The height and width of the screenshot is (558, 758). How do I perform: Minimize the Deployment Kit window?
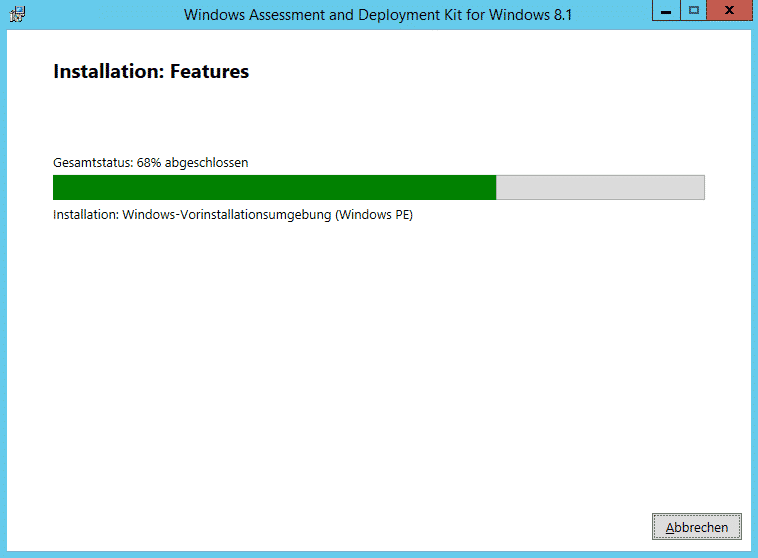(x=666, y=10)
